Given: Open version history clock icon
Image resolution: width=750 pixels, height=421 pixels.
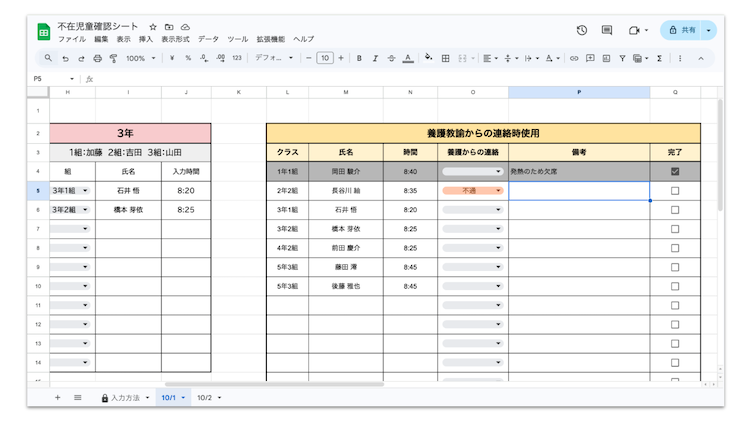Looking at the screenshot, I should pos(581,31).
